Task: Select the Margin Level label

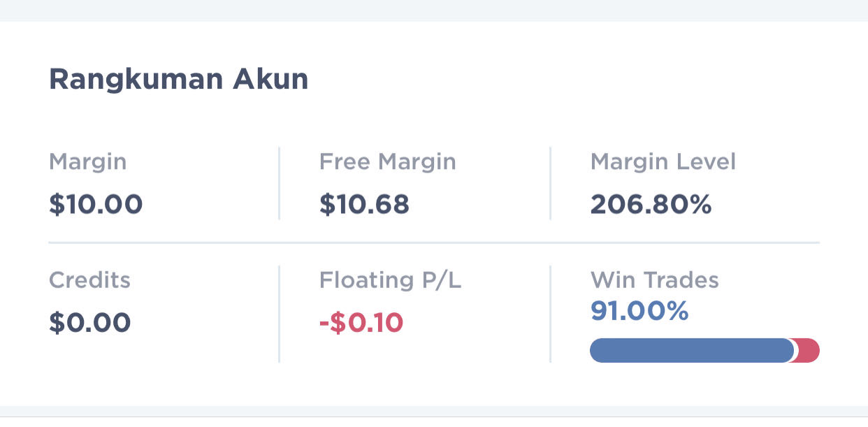Action: click(663, 162)
